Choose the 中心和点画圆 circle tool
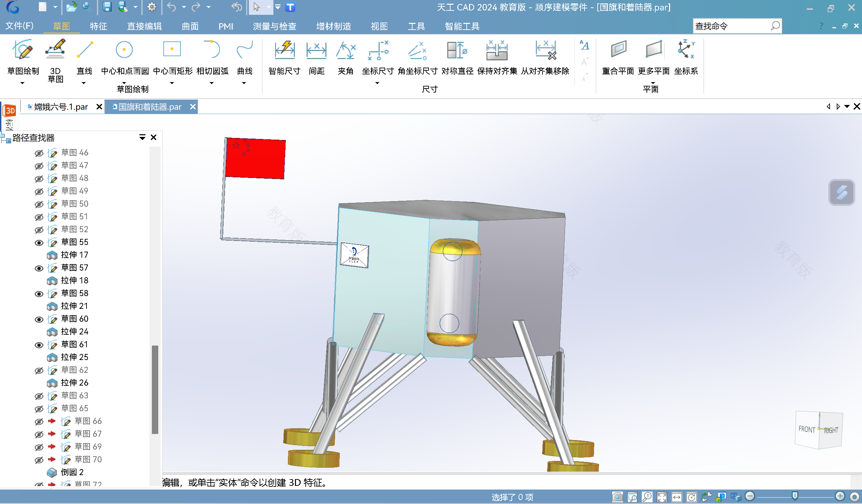862x504 pixels. pyautogui.click(x=125, y=57)
